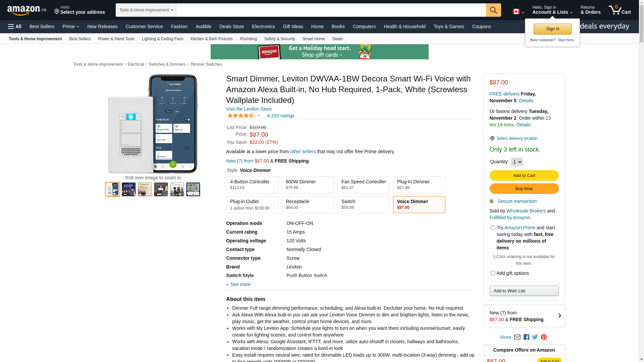Open the search category dropdown
The height and width of the screenshot is (362, 644).
pos(146,10)
